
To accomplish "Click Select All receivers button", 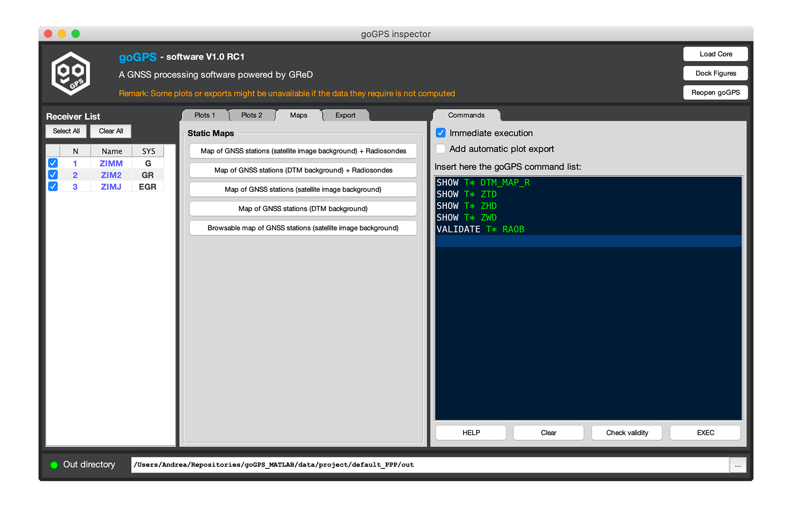I will pyautogui.click(x=66, y=131).
